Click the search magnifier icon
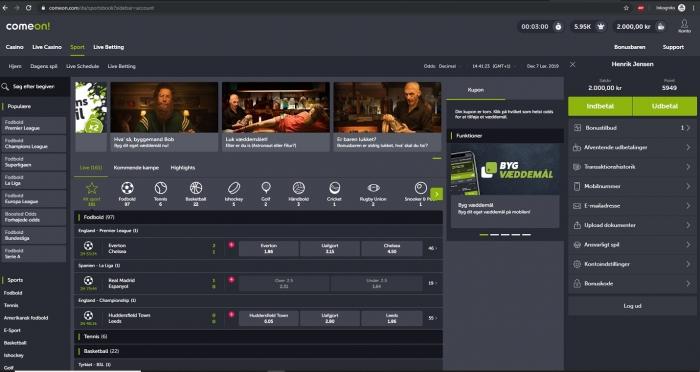The height and width of the screenshot is (372, 700). click(x=5, y=87)
